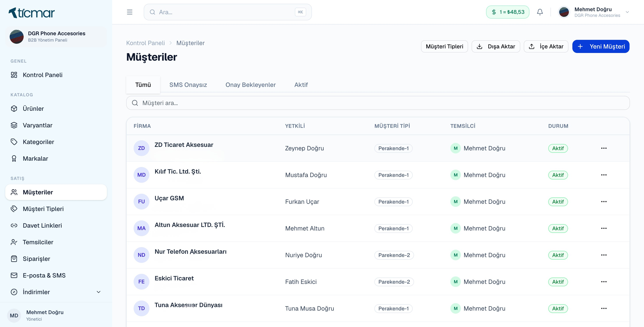Open Siparişler in the sidebar
Image resolution: width=644 pixels, height=327 pixels.
tap(56, 259)
